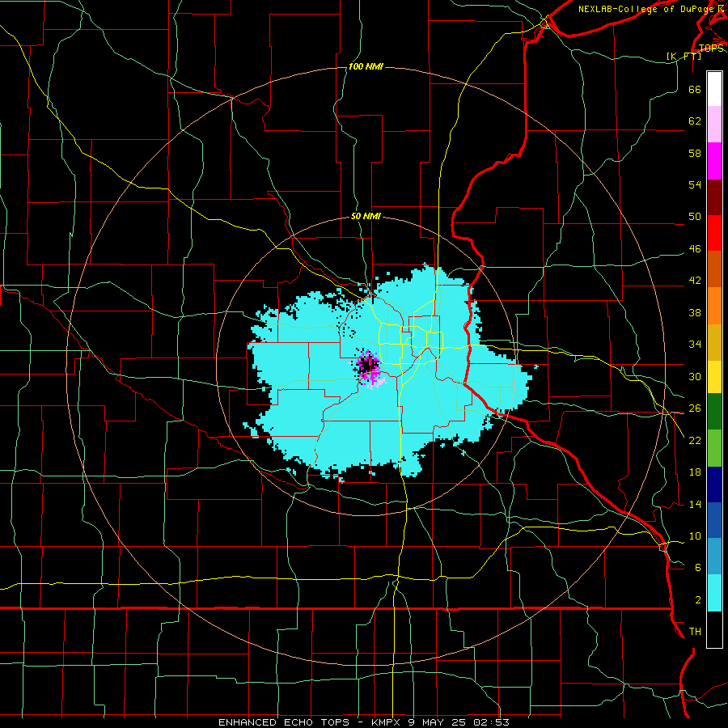Viewport: 728px width, 728px height.
Task: Click the cyan legend swatch
Action: (x=714, y=593)
